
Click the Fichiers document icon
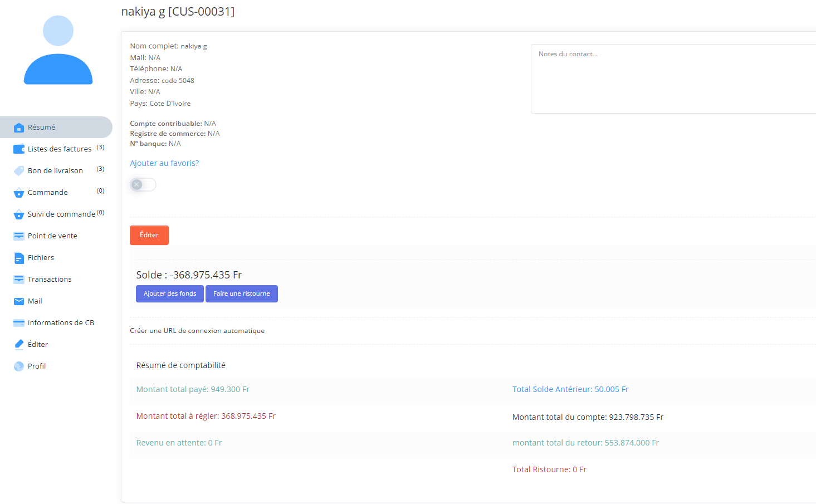pos(18,258)
